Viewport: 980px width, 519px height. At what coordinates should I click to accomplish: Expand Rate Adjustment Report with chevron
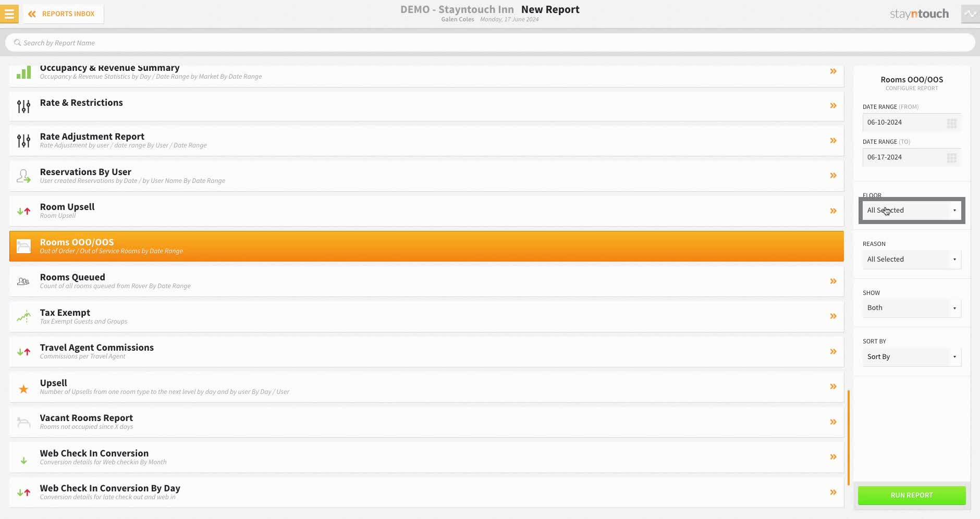[833, 141]
